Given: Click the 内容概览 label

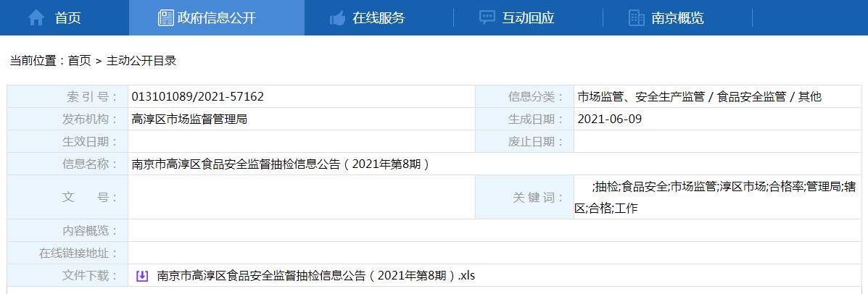Looking at the screenshot, I should [90, 230].
